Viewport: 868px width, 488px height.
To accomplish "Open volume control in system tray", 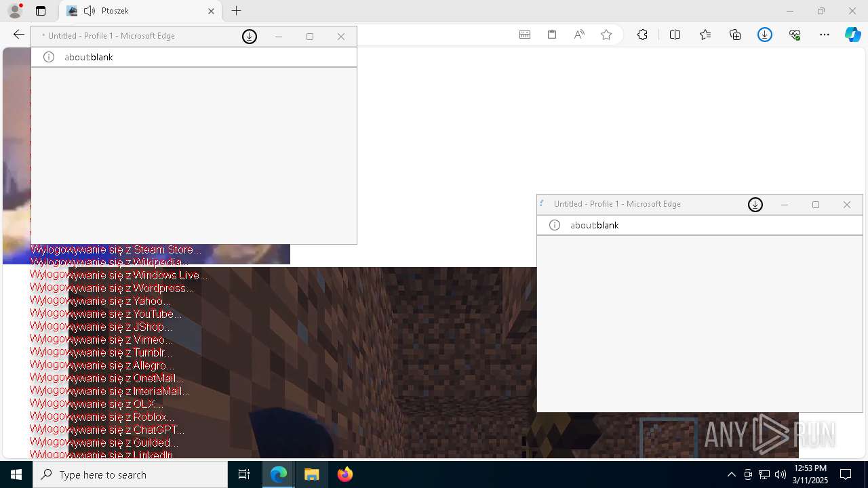I will [x=780, y=474].
